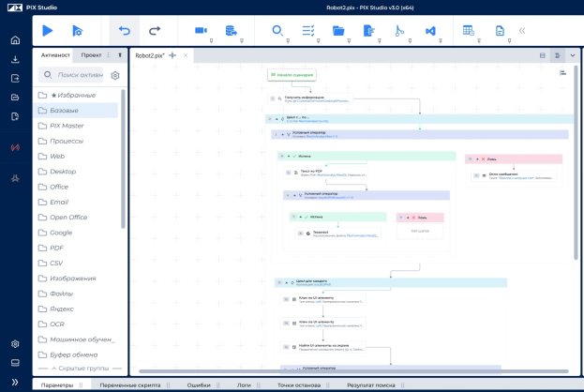The width and height of the screenshot is (584, 392).
Task: Open the database tool in toolbar
Action: click(x=232, y=31)
